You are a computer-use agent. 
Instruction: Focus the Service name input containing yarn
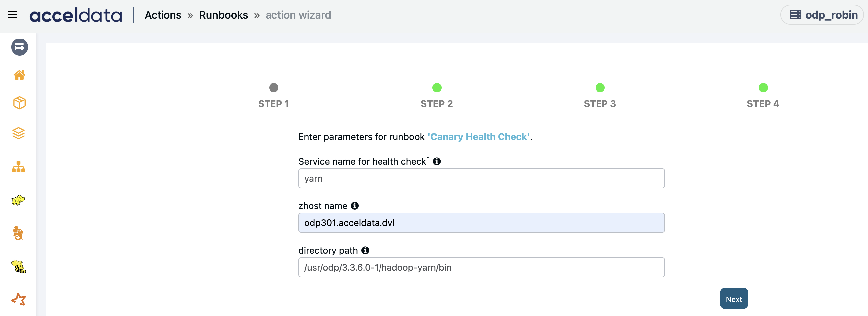point(481,178)
